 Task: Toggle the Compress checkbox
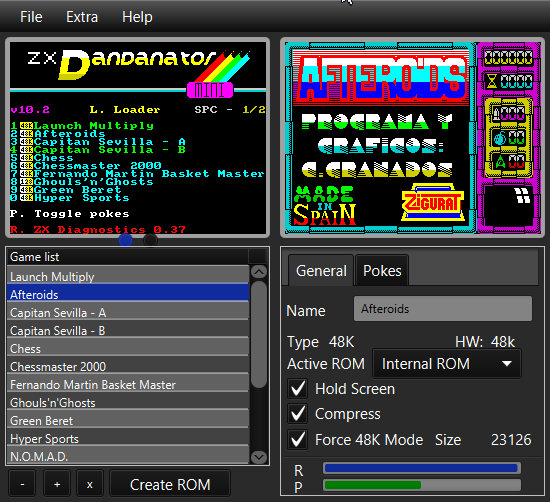coord(297,414)
